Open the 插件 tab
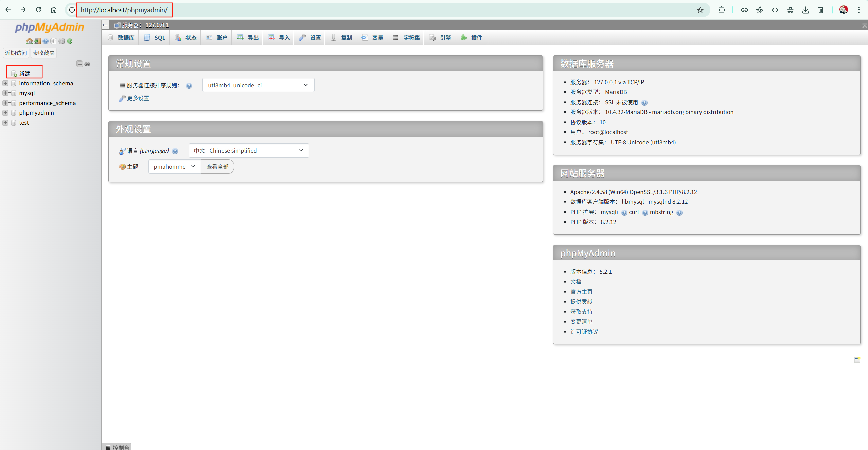868x450 pixels. [x=471, y=38]
